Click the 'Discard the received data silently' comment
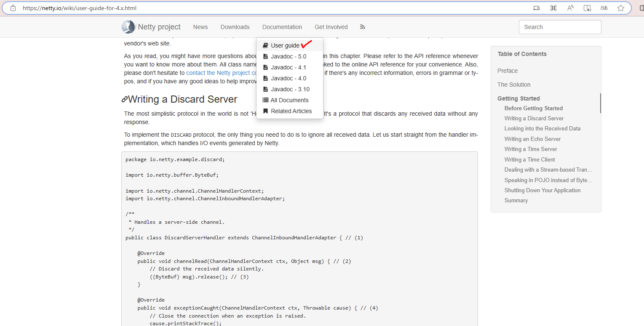 206,269
